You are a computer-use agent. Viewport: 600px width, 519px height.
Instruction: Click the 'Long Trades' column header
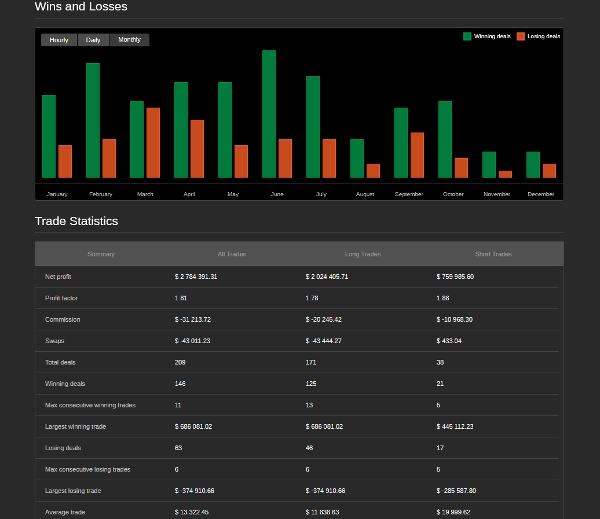363,254
